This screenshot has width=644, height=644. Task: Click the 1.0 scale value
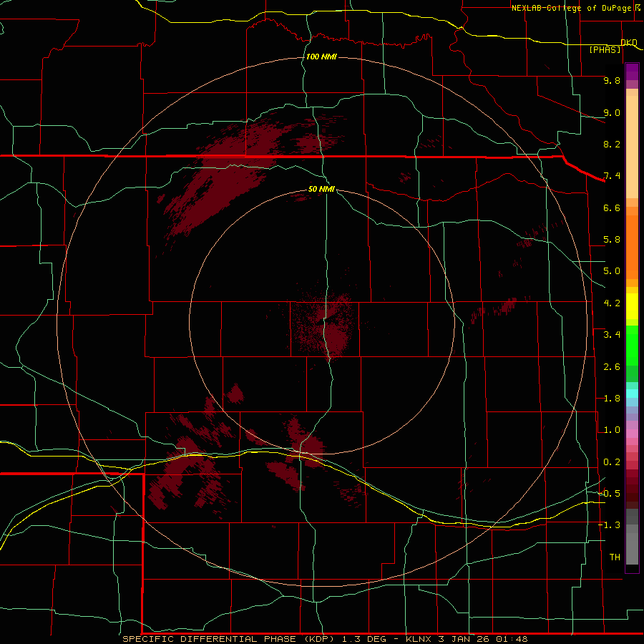pyautogui.click(x=612, y=430)
